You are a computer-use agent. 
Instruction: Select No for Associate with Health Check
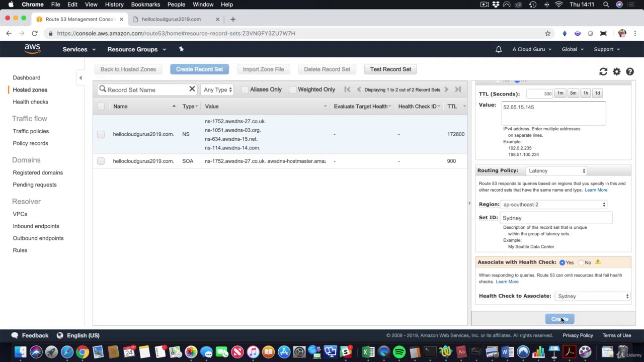(x=581, y=262)
